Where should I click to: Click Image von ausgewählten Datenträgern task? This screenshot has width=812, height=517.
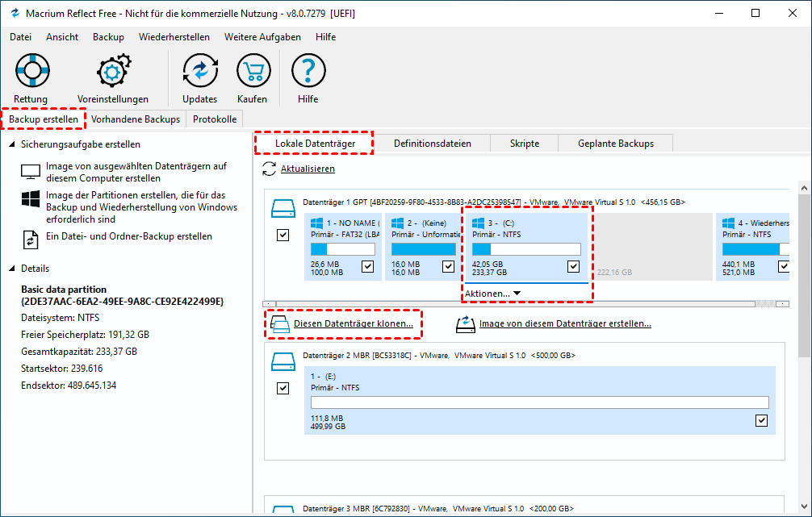click(136, 173)
